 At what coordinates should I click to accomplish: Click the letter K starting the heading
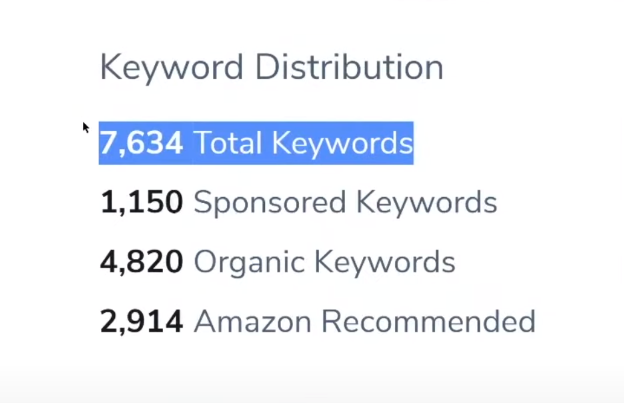(x=109, y=68)
